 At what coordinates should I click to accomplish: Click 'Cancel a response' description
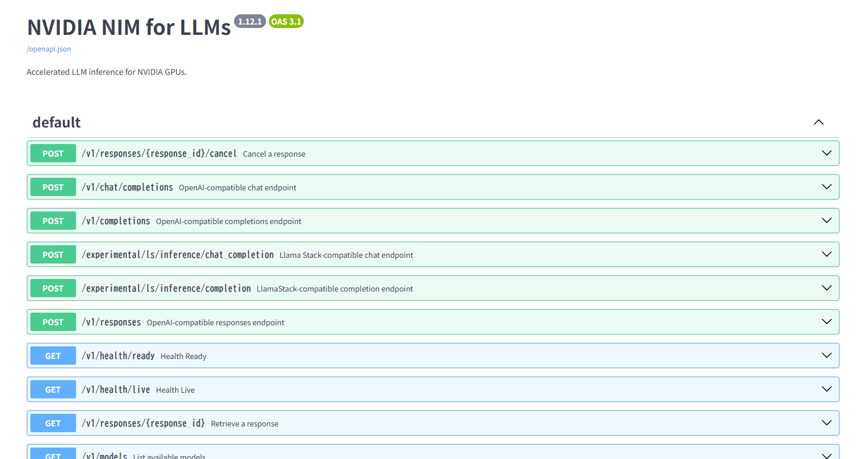point(274,154)
